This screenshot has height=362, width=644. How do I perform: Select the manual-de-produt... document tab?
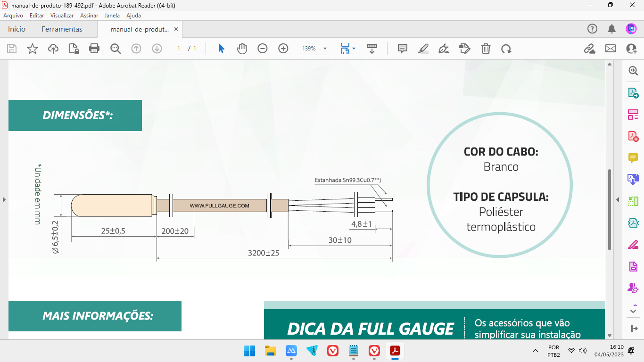click(140, 29)
